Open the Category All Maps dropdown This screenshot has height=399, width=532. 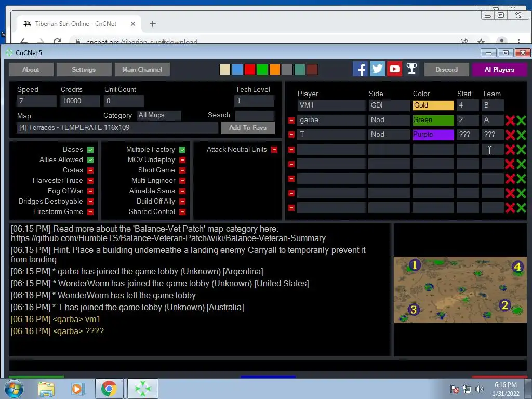coord(159,115)
